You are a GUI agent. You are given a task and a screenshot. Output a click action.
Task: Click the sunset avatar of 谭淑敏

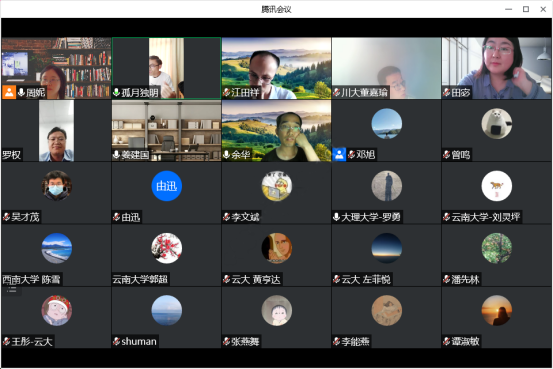(497, 310)
